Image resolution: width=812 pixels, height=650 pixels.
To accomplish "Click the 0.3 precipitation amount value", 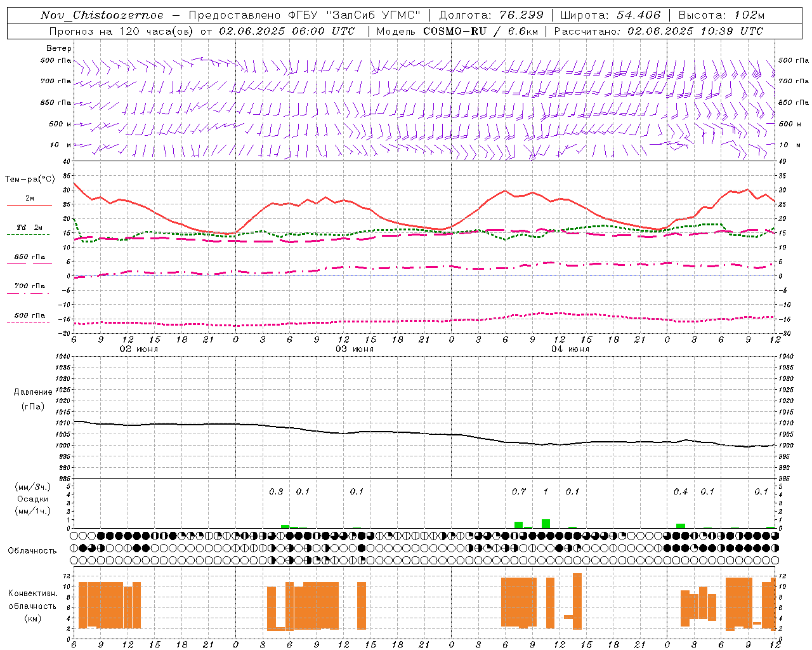I will 276,491.
